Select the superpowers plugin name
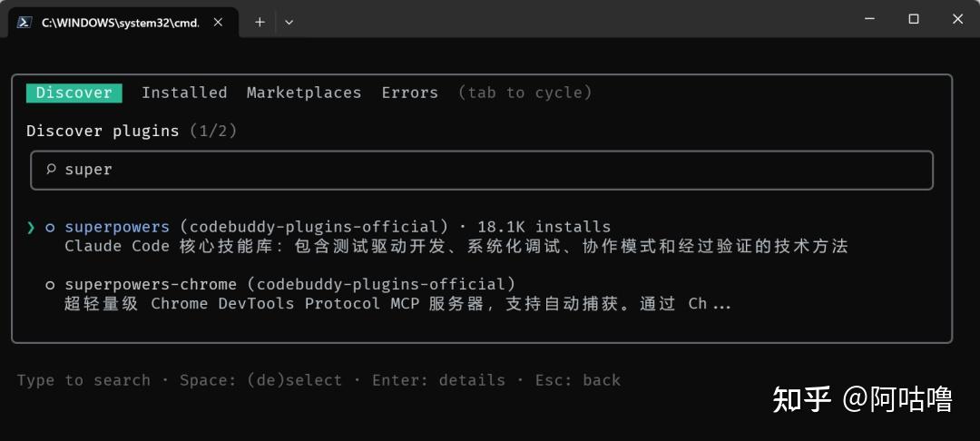Viewport: 980px width, 441px height. tap(117, 227)
